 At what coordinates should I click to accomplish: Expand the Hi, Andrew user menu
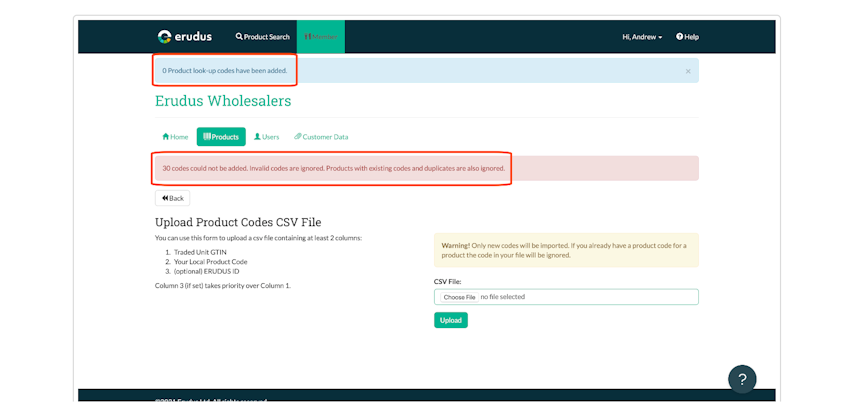[642, 37]
